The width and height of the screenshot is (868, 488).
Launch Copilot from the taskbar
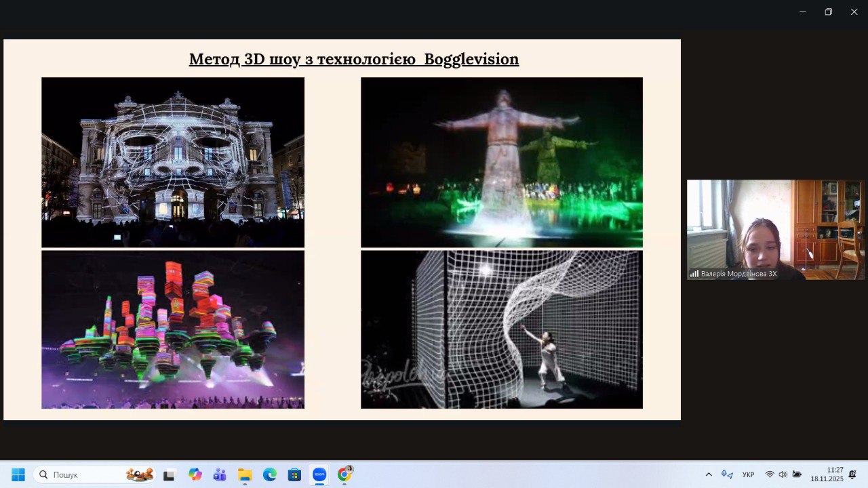(x=195, y=474)
